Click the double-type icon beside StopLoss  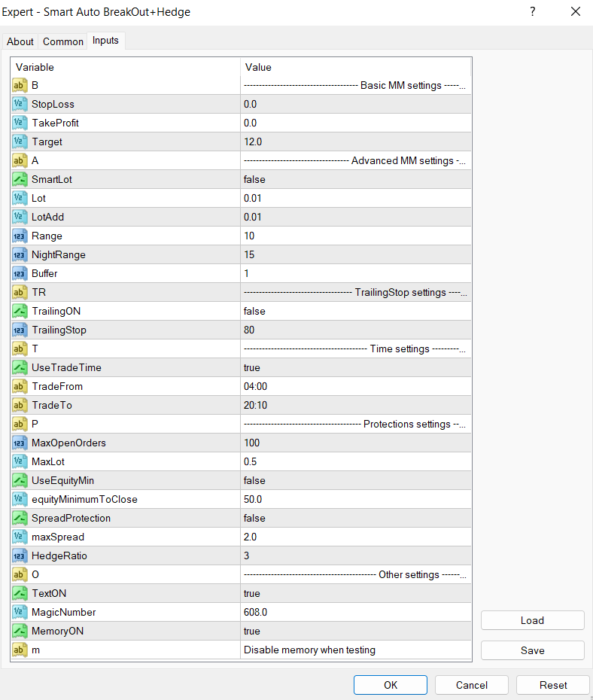click(x=20, y=104)
